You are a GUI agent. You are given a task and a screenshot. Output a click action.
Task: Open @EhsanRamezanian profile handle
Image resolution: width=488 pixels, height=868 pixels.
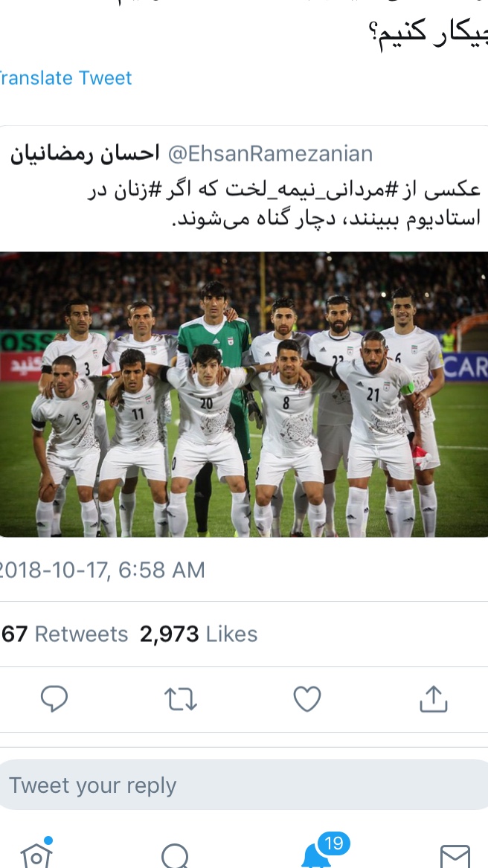(x=270, y=153)
